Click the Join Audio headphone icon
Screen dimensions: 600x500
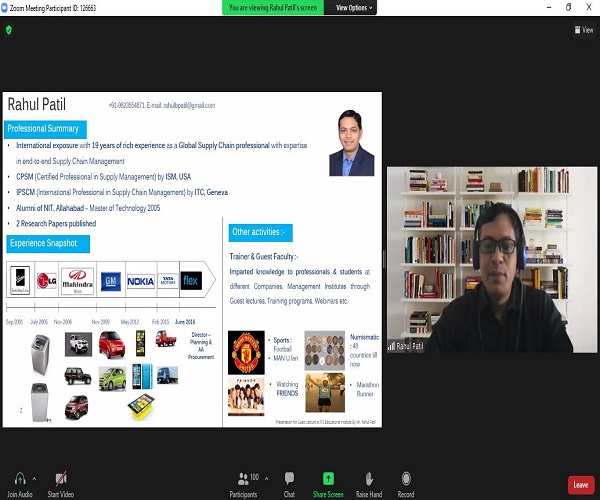[20, 479]
